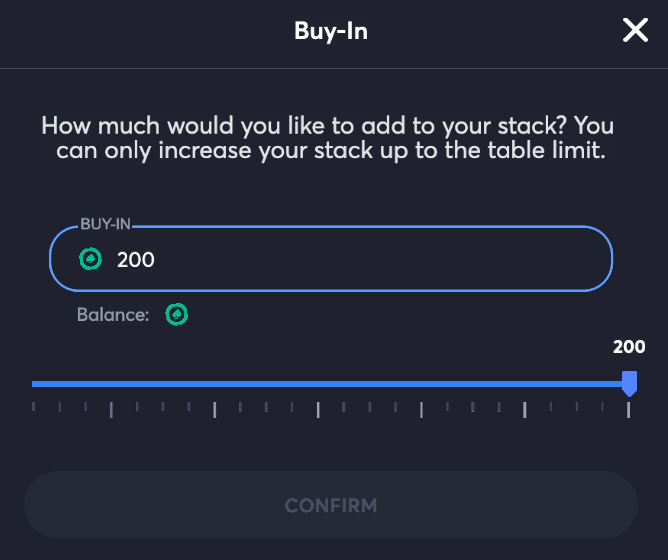This screenshot has width=668, height=560.
Task: Close the Buy-In dialog with the X
Action: [x=636, y=31]
